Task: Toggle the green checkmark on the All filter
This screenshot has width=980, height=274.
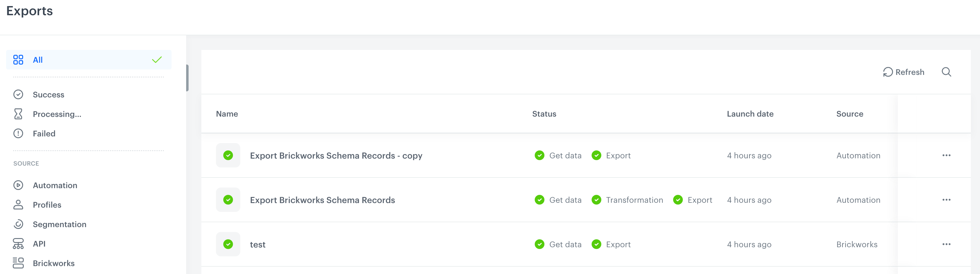Action: click(156, 59)
